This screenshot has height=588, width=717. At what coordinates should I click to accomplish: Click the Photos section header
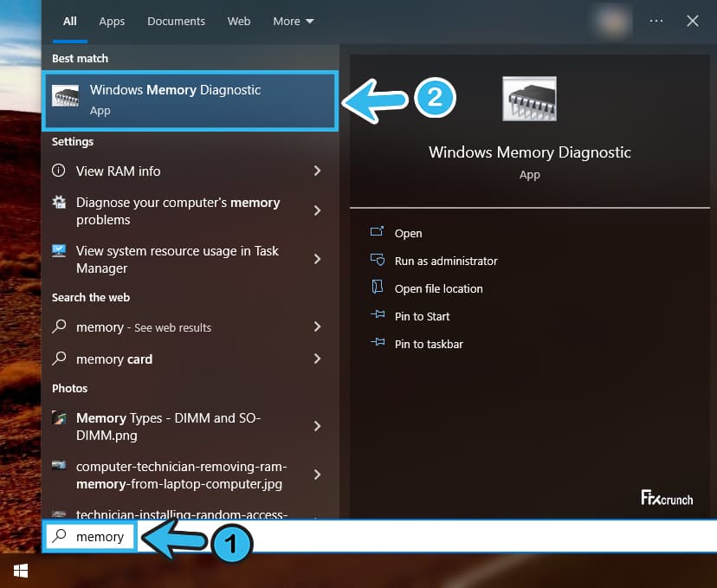tap(69, 389)
